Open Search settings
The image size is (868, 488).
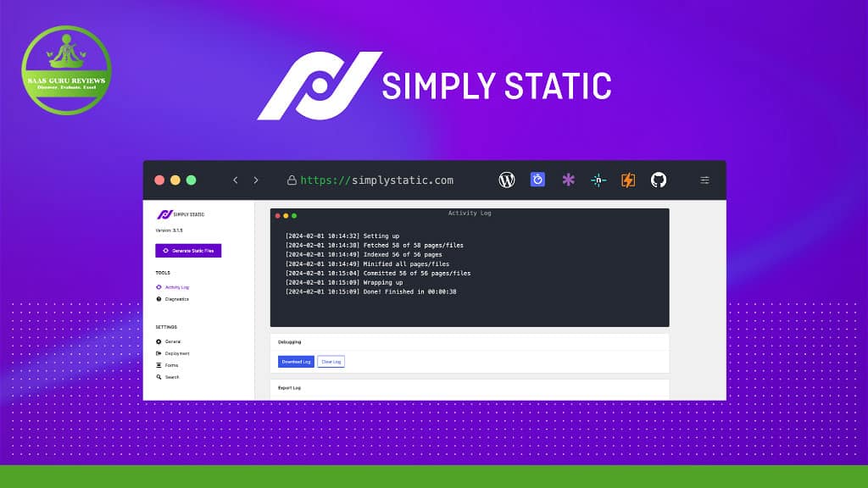click(172, 377)
